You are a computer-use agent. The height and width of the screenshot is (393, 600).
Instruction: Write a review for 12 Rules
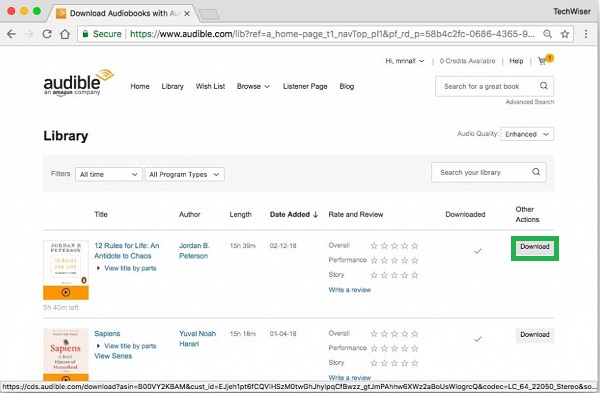click(x=349, y=290)
